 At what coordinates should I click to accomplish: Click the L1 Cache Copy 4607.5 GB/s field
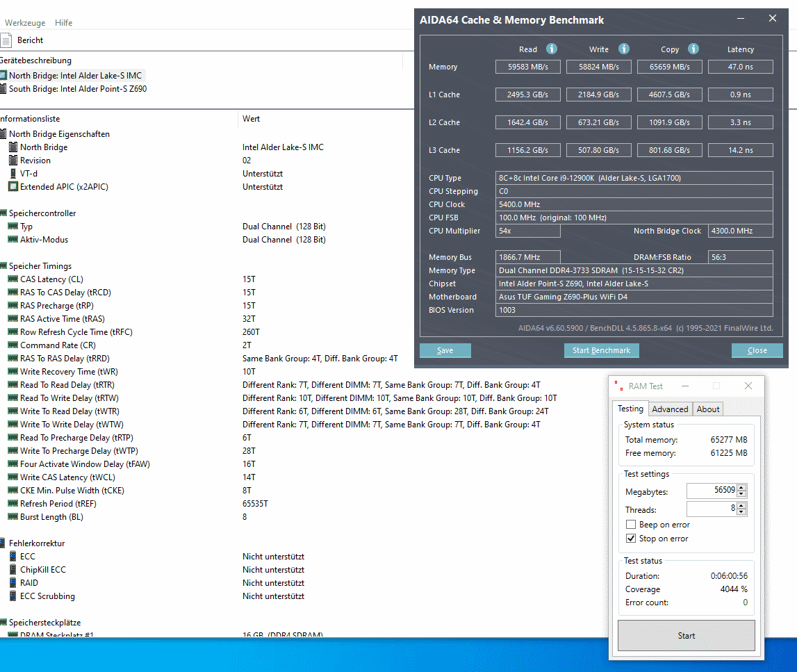point(669,95)
